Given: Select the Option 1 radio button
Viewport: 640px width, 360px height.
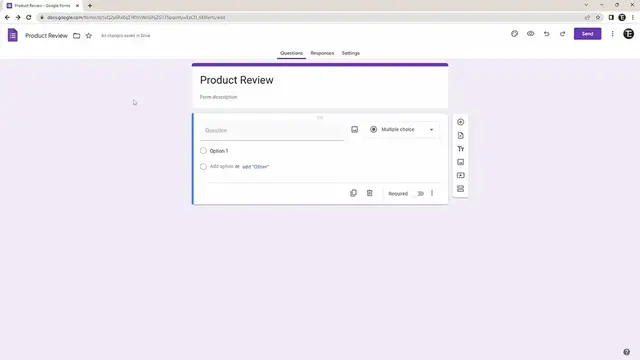Looking at the screenshot, I should pyautogui.click(x=203, y=151).
